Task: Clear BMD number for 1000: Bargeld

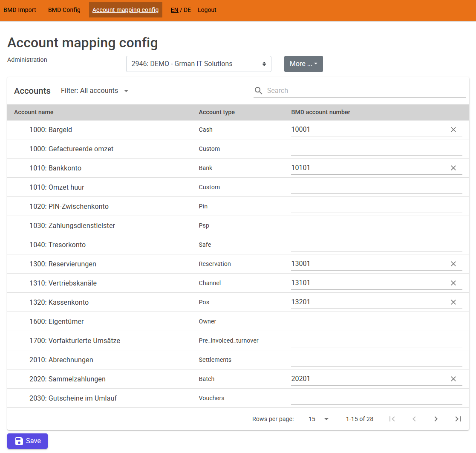Action: 453,130
